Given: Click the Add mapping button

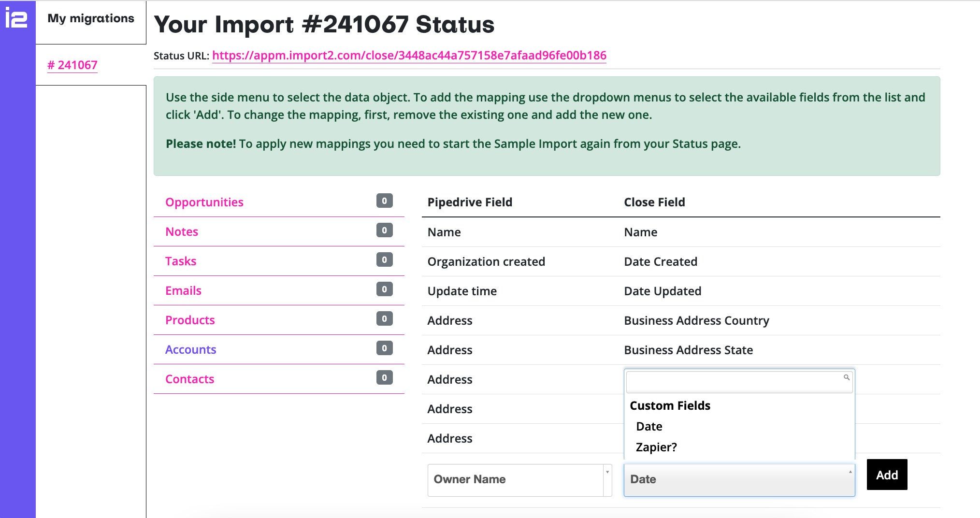Looking at the screenshot, I should (x=887, y=475).
